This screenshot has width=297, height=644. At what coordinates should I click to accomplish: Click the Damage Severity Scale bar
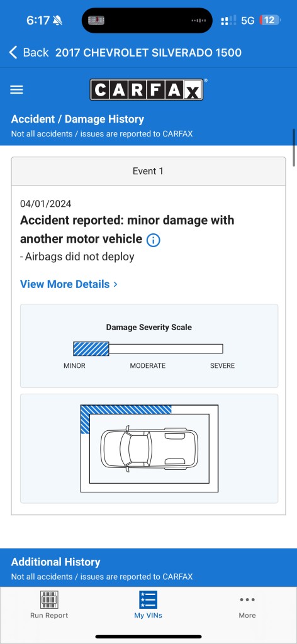(x=148, y=348)
